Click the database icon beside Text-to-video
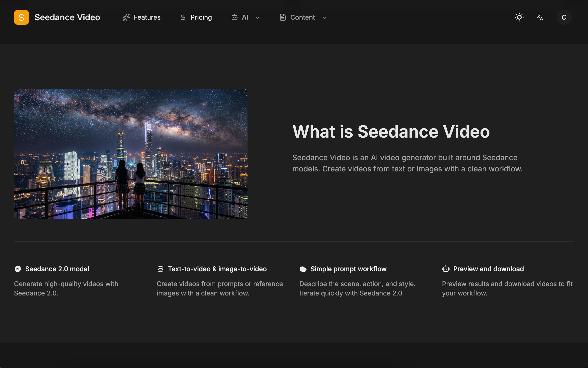 160,269
